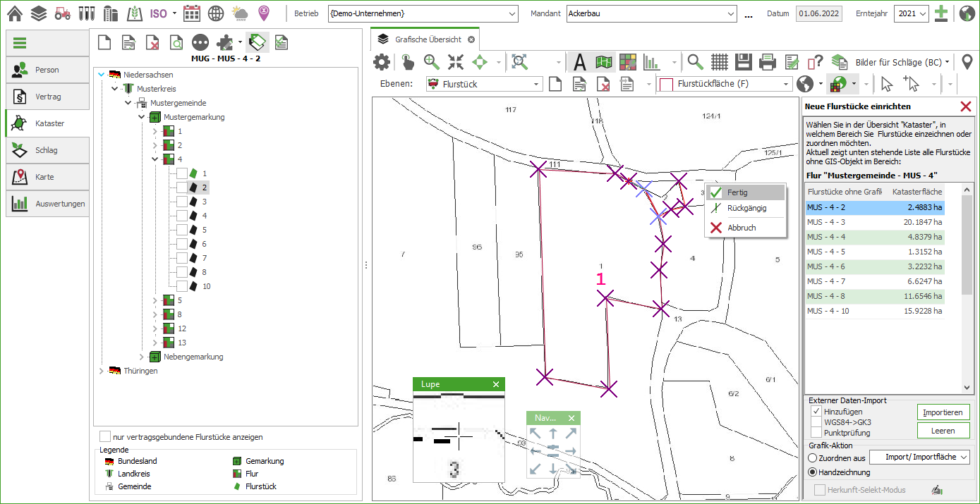Click the Leeren button
Screen dimensions: 980x504
point(943,431)
